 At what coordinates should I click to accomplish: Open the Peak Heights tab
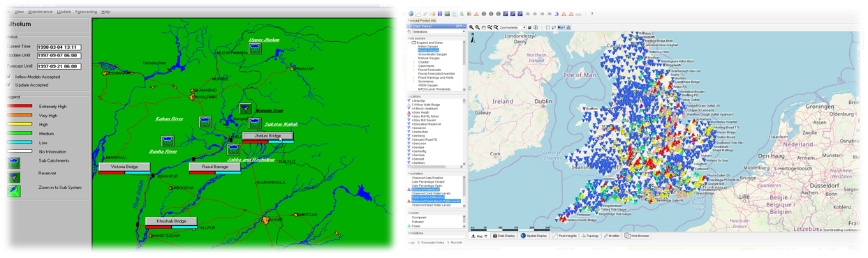pos(565,236)
